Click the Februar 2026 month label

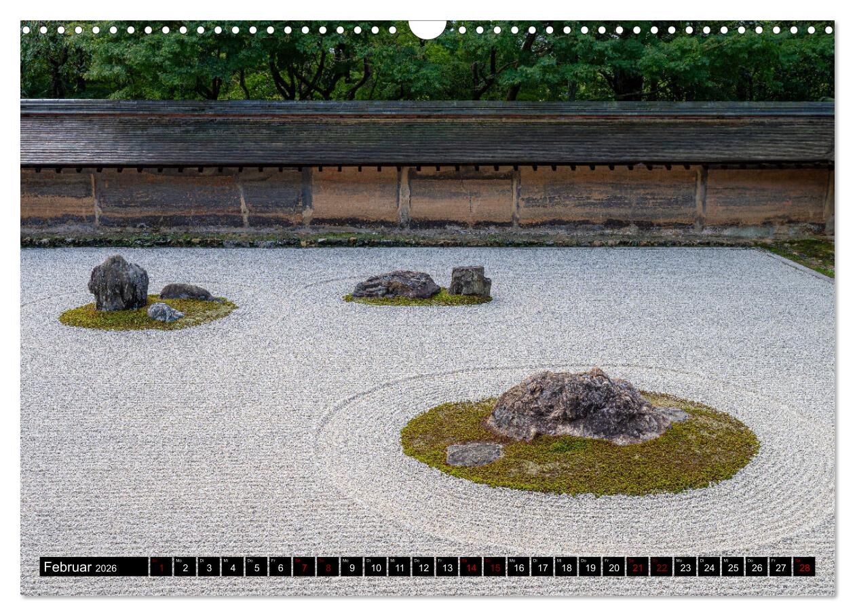[x=80, y=567]
